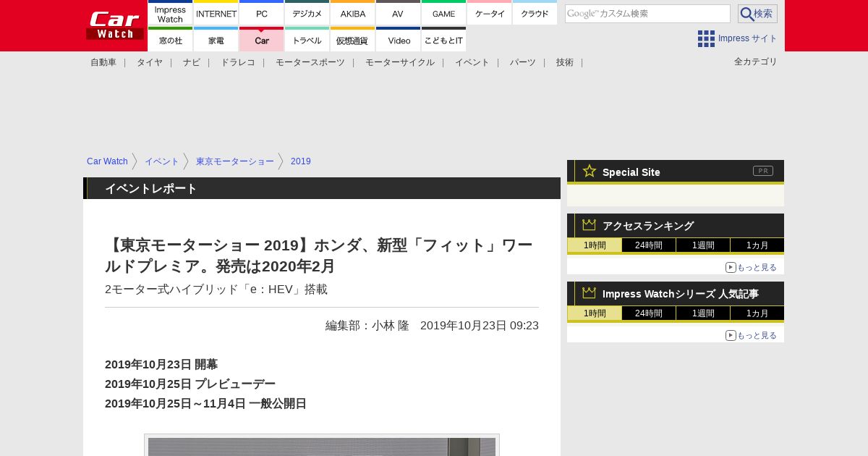Go to Car Watch breadcrumb
Screen dimensions: 868x456
[107, 161]
